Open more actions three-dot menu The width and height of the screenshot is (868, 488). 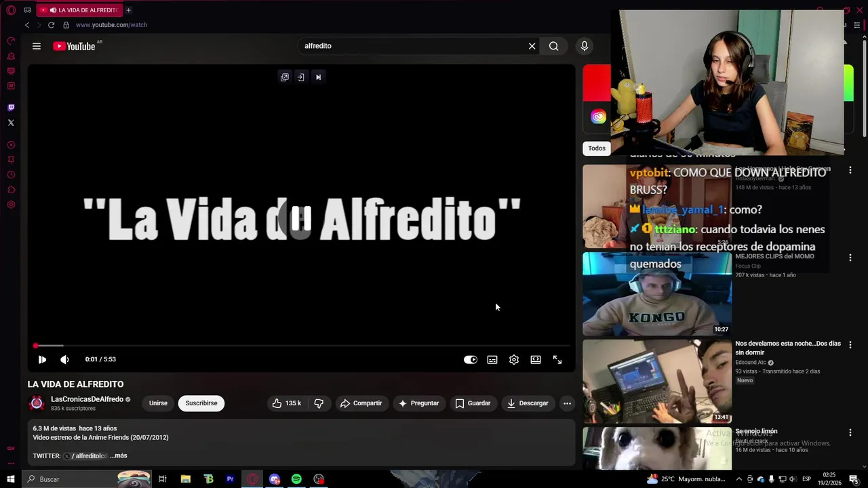567,403
